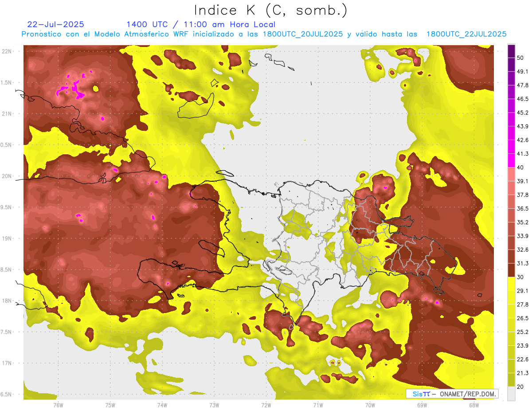Click the colorbar value '49.1'

[523, 71]
